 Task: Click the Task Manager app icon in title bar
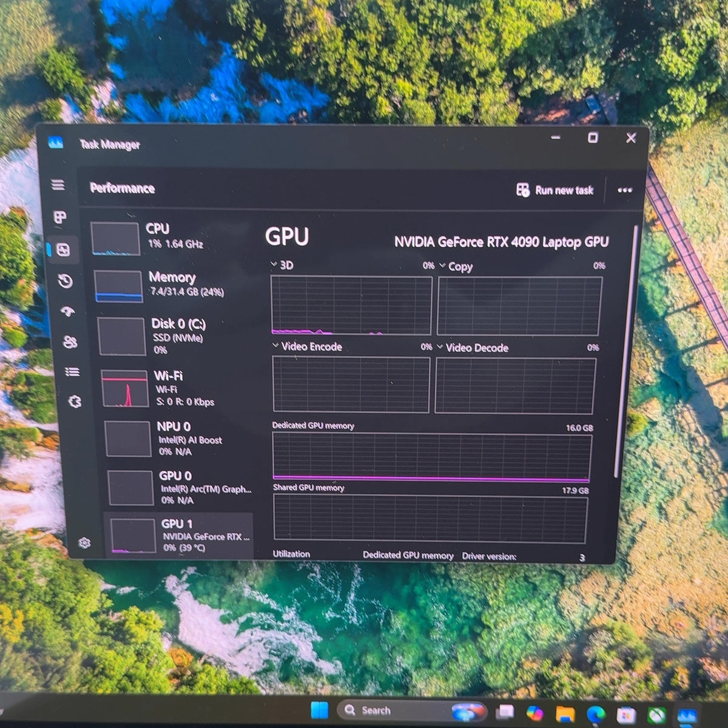56,143
